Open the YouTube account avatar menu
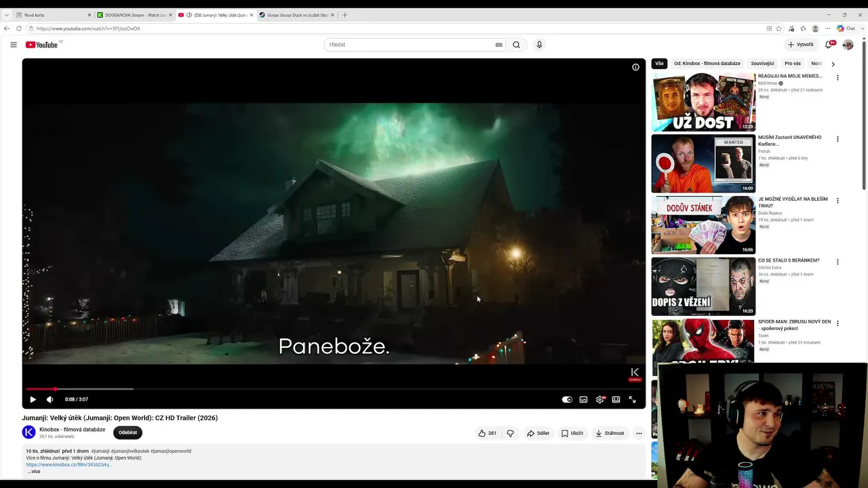The image size is (868, 488). tap(848, 45)
